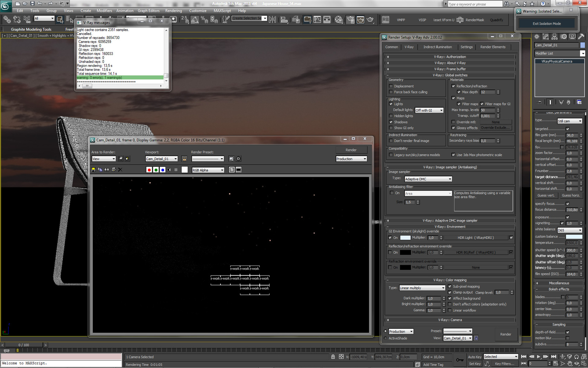Click the Key Filters button

pyautogui.click(x=505, y=364)
